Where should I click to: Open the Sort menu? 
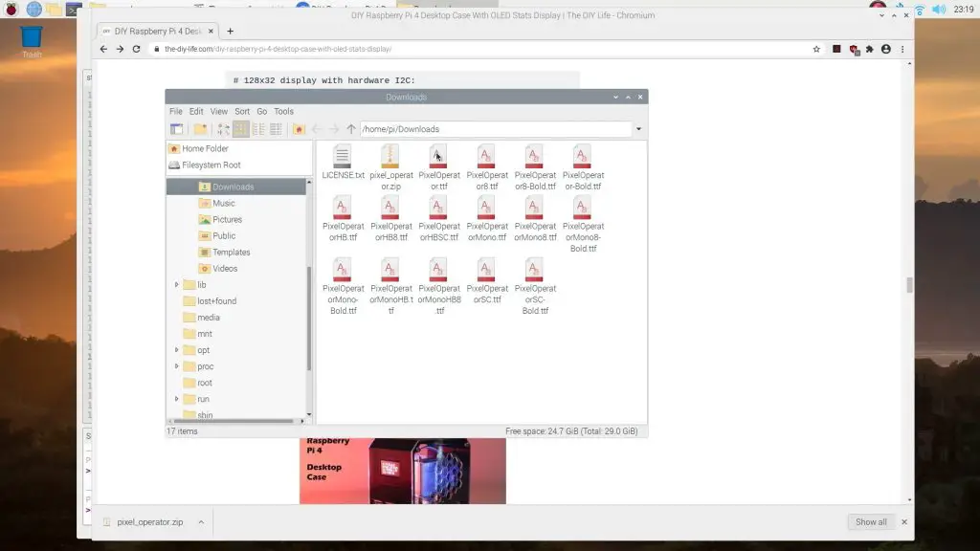click(x=242, y=111)
